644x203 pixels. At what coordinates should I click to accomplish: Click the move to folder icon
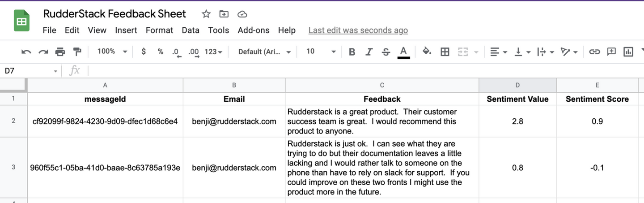(x=224, y=14)
